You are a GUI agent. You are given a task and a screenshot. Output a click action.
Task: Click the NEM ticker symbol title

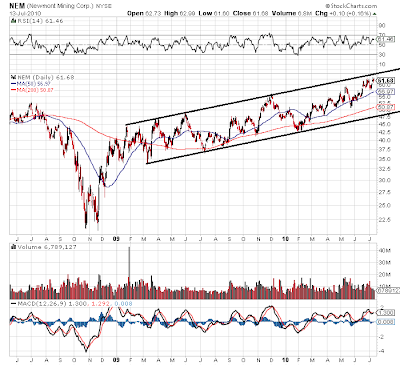click(x=17, y=6)
